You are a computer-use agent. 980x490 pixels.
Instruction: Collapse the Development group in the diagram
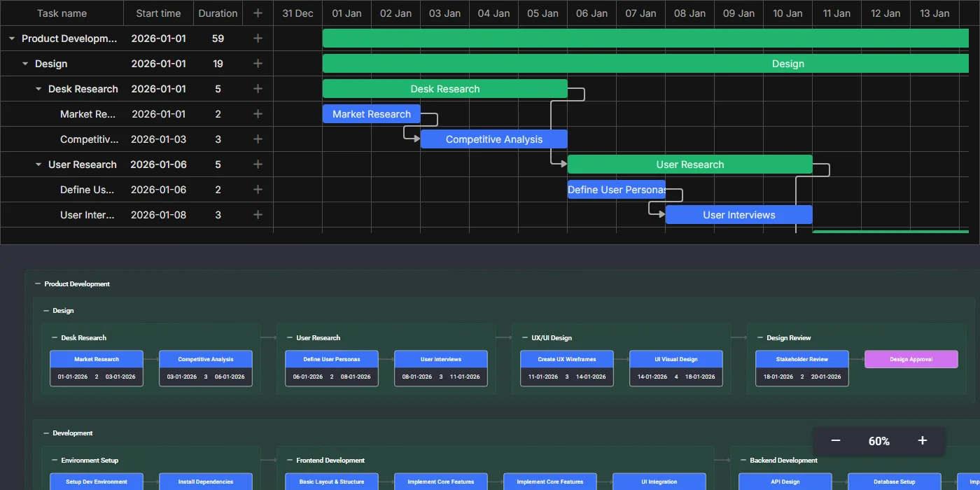(46, 433)
